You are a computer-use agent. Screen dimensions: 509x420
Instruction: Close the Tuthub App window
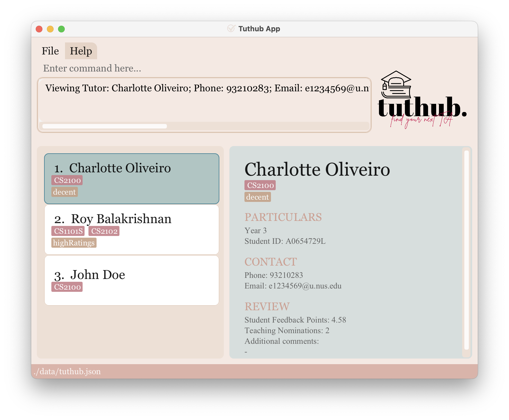(x=39, y=29)
